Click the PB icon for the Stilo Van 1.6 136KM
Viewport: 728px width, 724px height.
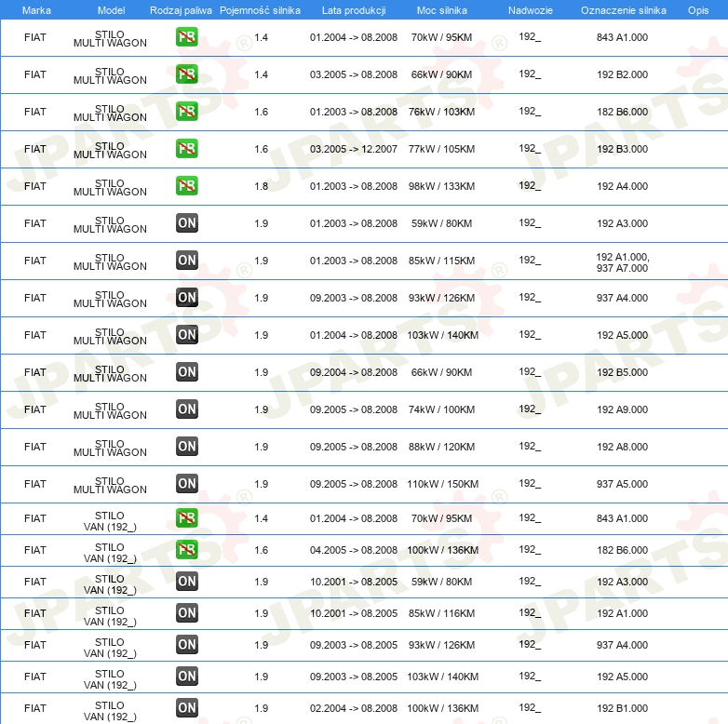[186, 550]
